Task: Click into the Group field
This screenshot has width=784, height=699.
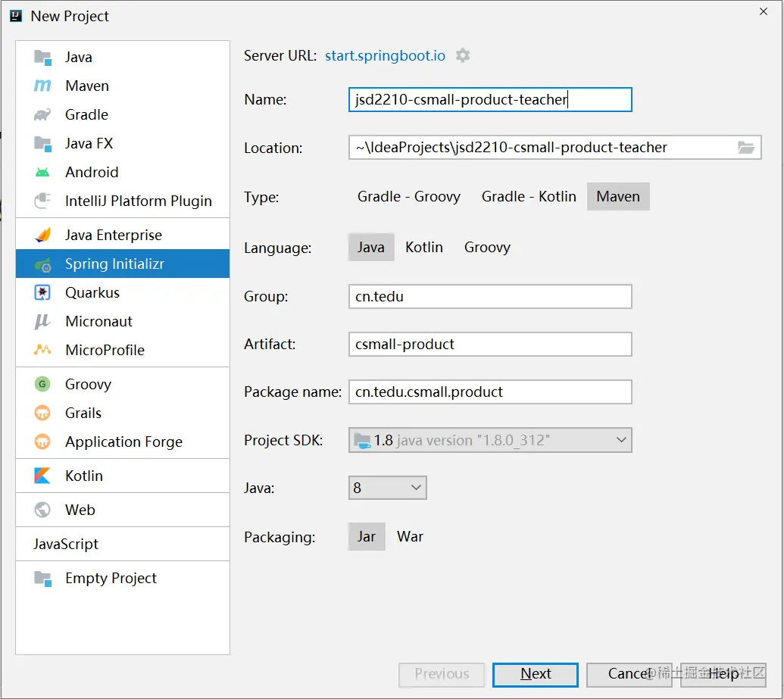Action: click(490, 297)
